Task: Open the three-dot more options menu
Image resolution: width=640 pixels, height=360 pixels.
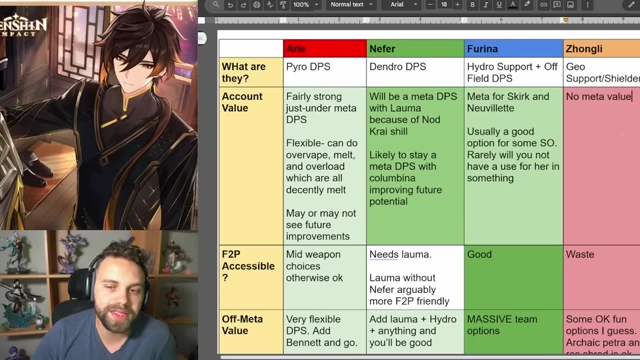Action: [588, 5]
